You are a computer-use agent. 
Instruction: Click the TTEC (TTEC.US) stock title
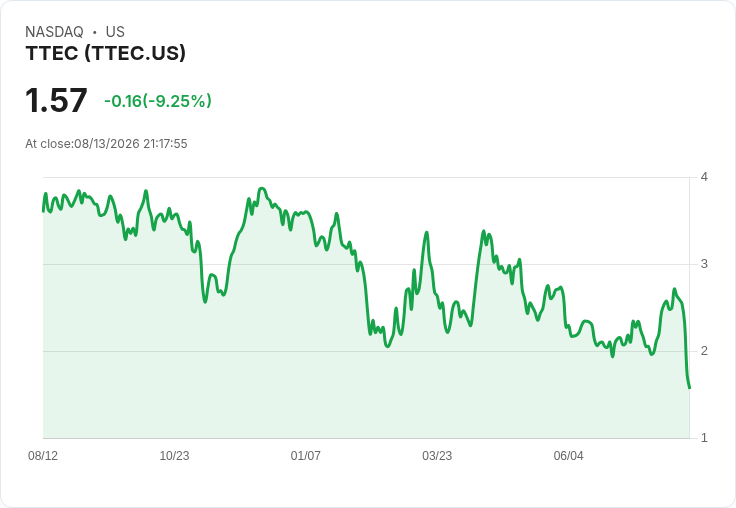[106, 53]
